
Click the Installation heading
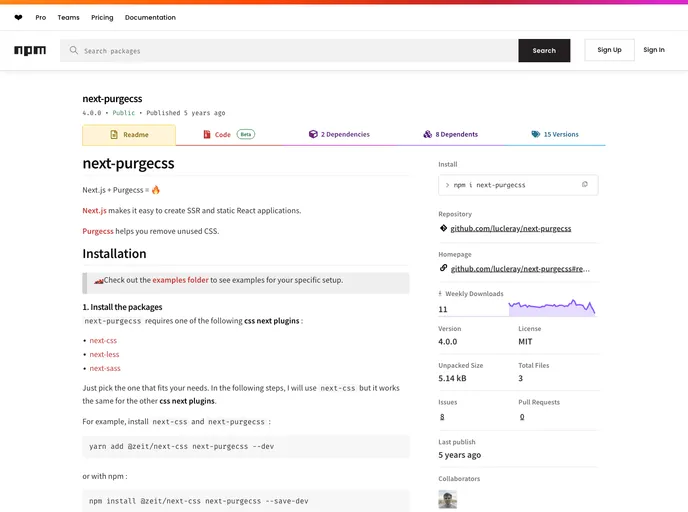point(115,254)
